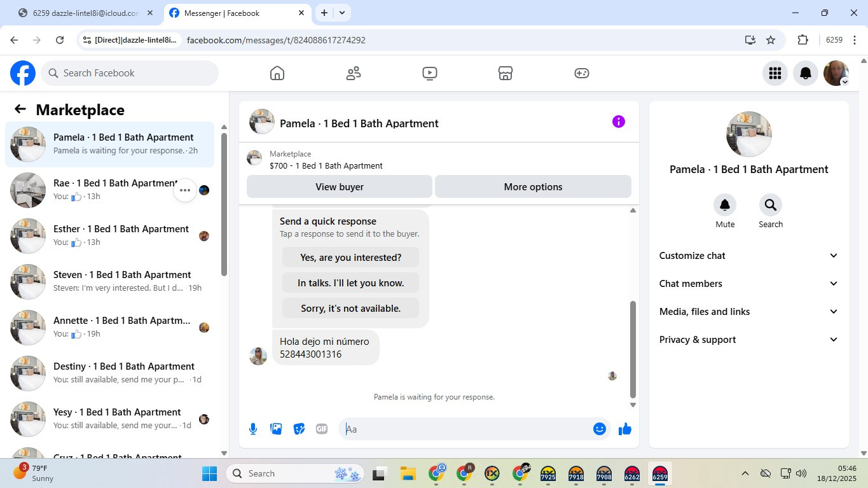Go to Facebook Home feed icon
Viewport: 868px width, 488px height.
[277, 73]
